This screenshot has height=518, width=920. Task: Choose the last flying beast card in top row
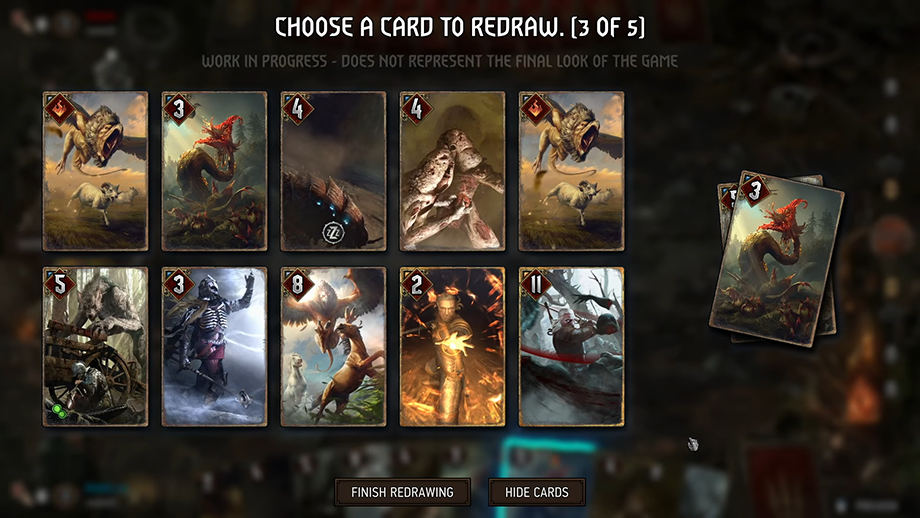pyautogui.click(x=571, y=171)
